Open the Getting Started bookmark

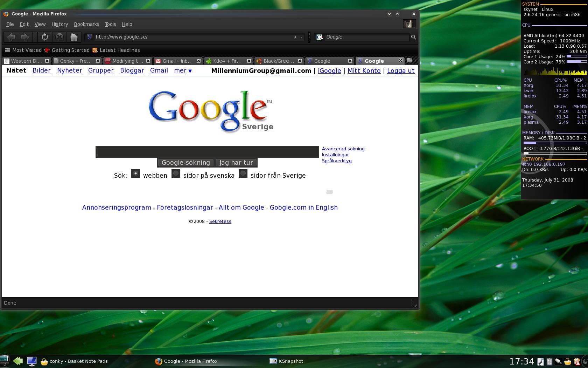67,50
